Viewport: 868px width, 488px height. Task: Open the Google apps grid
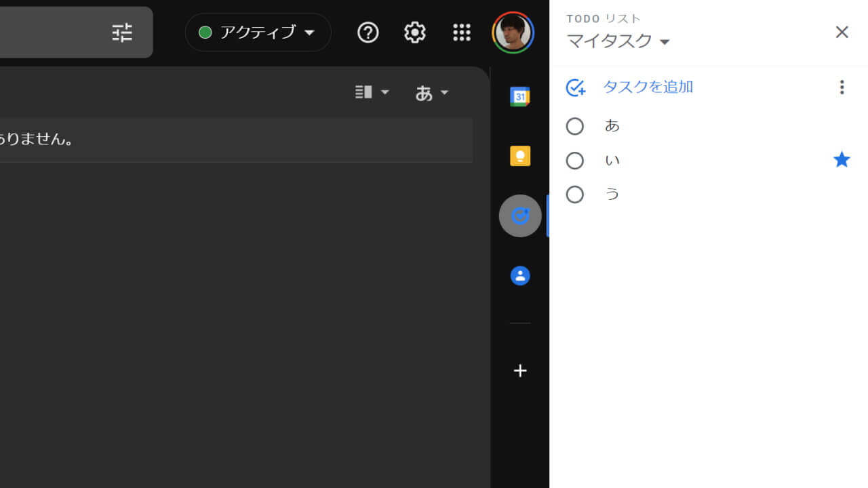click(462, 32)
